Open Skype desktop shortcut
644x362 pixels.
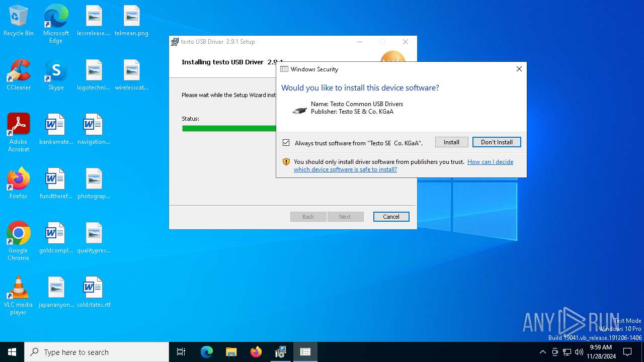(x=56, y=75)
